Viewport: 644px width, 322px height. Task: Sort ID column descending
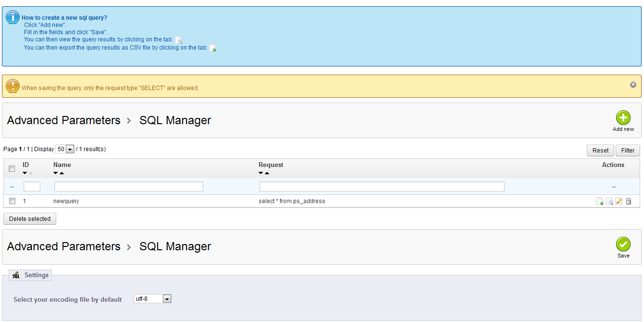click(25, 173)
